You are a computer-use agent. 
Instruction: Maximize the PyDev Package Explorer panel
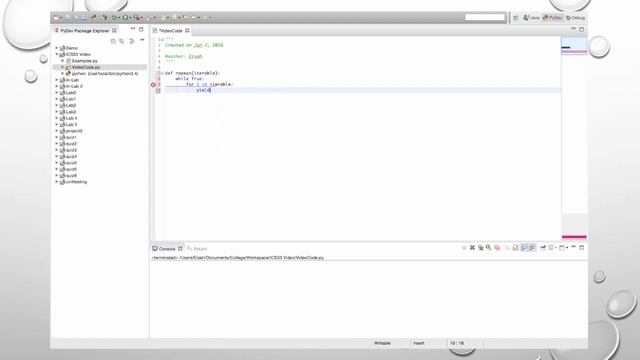tap(141, 29)
